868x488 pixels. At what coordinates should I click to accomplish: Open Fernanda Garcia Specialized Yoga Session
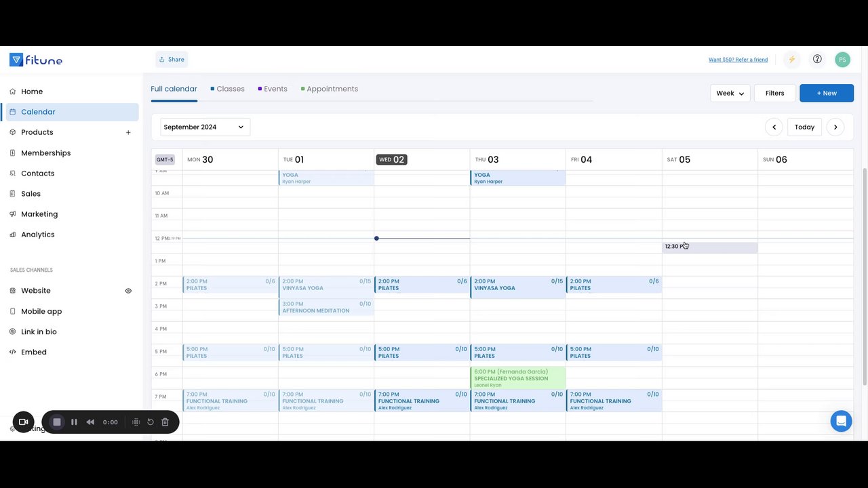[518, 378]
